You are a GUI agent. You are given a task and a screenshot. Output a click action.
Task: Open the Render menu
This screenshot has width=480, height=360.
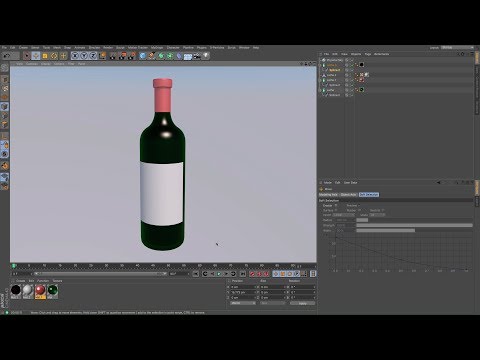pyautogui.click(x=108, y=47)
